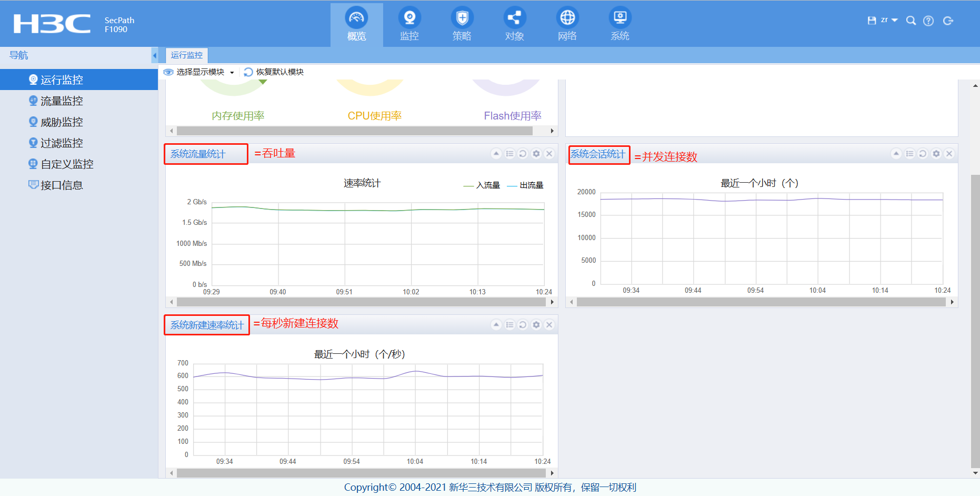Collapse the 导航 navigation pane arrow
980x496 pixels.
point(154,55)
